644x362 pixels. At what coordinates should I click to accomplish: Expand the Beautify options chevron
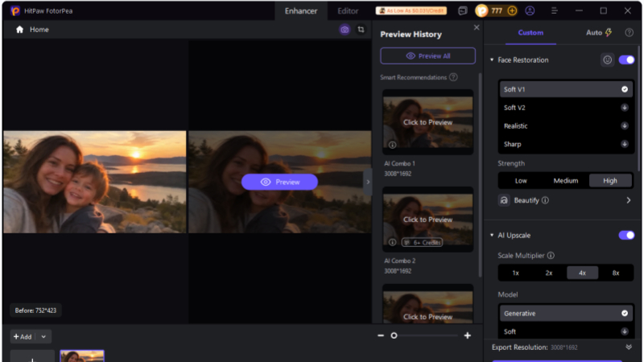629,200
